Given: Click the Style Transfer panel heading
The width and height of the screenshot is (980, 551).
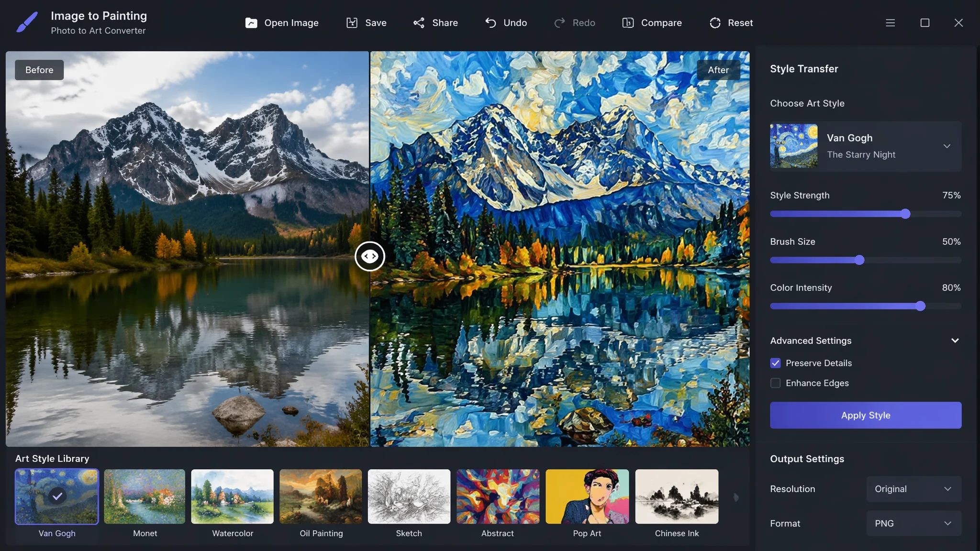Looking at the screenshot, I should coord(804,69).
